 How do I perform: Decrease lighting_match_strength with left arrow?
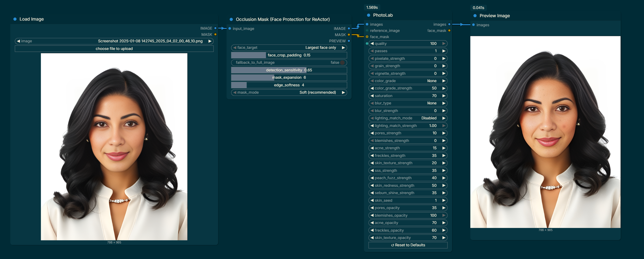[372, 126]
